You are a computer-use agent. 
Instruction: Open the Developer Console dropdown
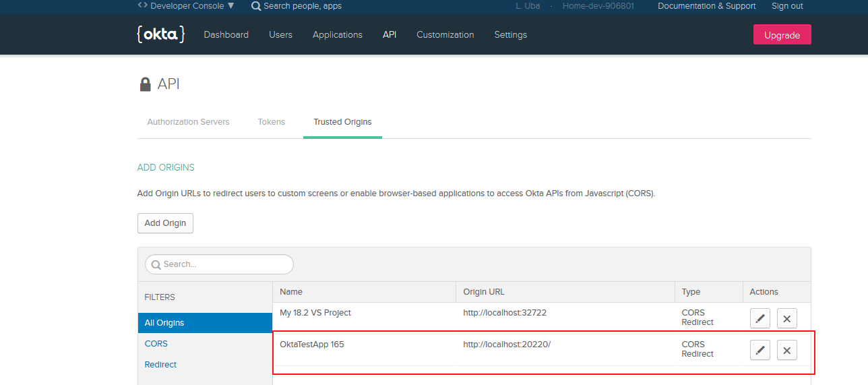pos(186,5)
